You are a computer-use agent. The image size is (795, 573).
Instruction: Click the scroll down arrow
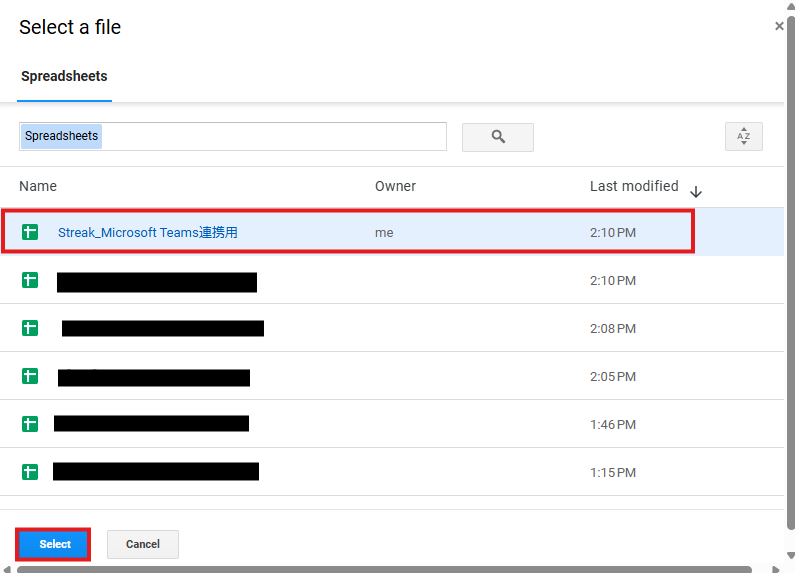coord(790,556)
